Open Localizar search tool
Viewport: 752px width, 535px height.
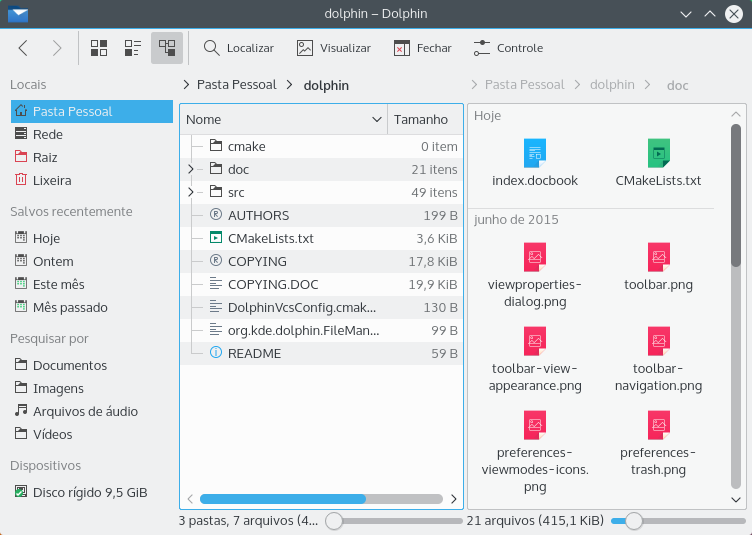[x=238, y=48]
